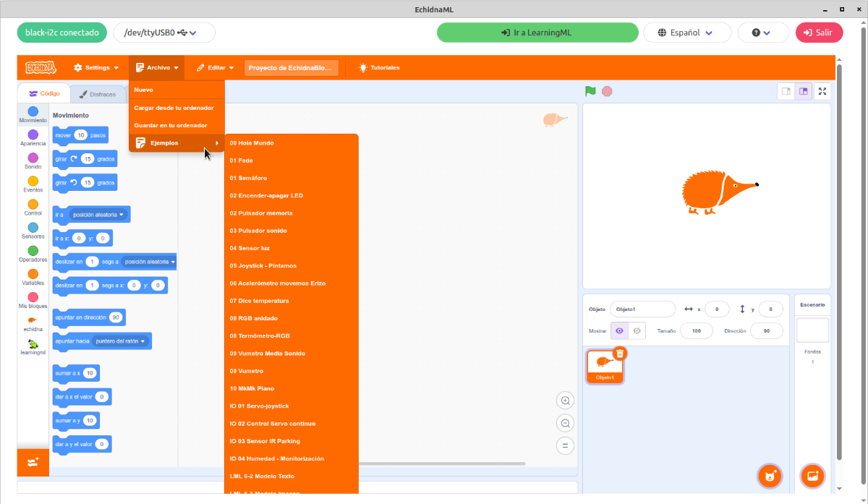The height and width of the screenshot is (504, 868).
Task: Click the green flag to run
Action: tap(590, 91)
